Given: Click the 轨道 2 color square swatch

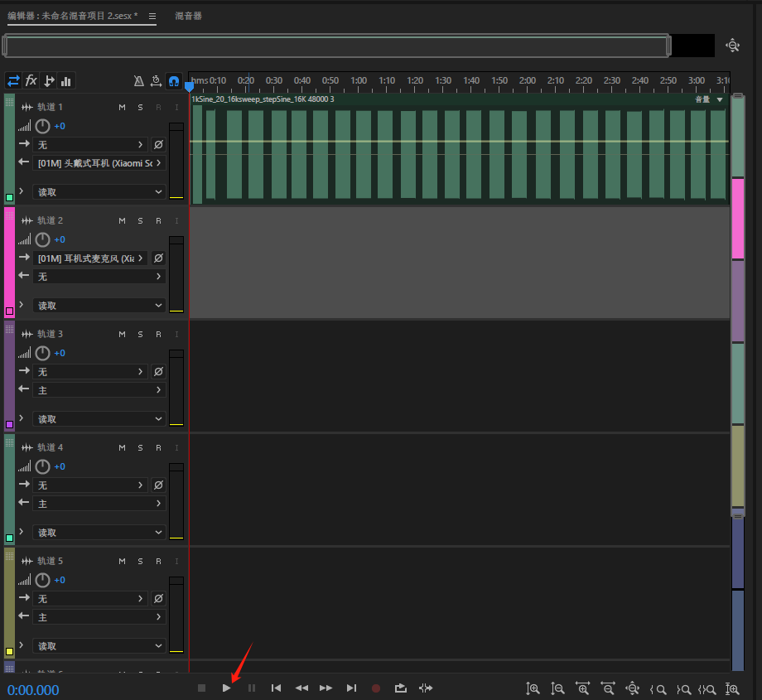Looking at the screenshot, I should click(x=9, y=311).
